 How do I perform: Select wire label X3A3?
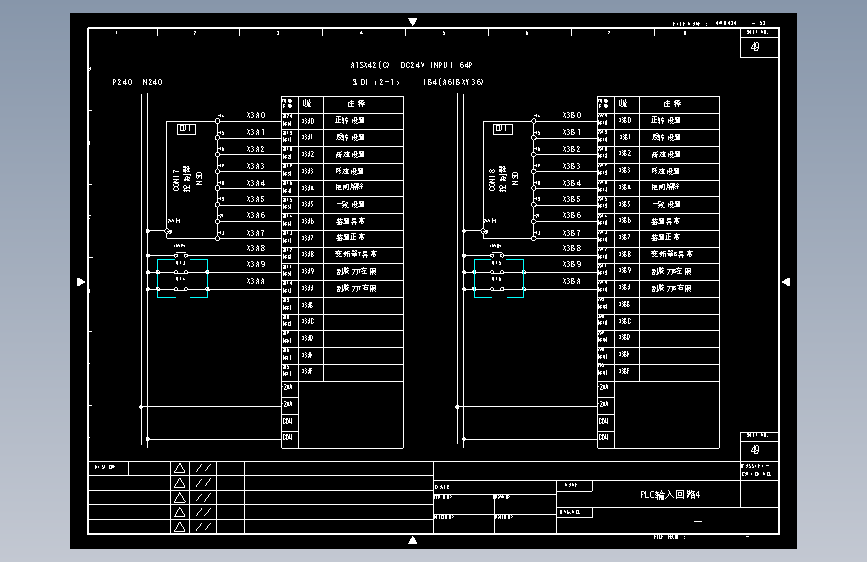click(x=256, y=166)
